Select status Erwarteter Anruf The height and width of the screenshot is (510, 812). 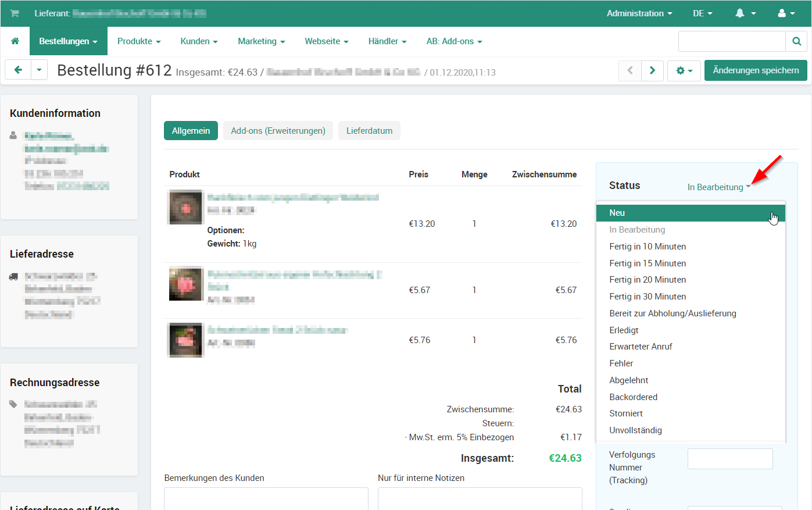pyautogui.click(x=691, y=347)
